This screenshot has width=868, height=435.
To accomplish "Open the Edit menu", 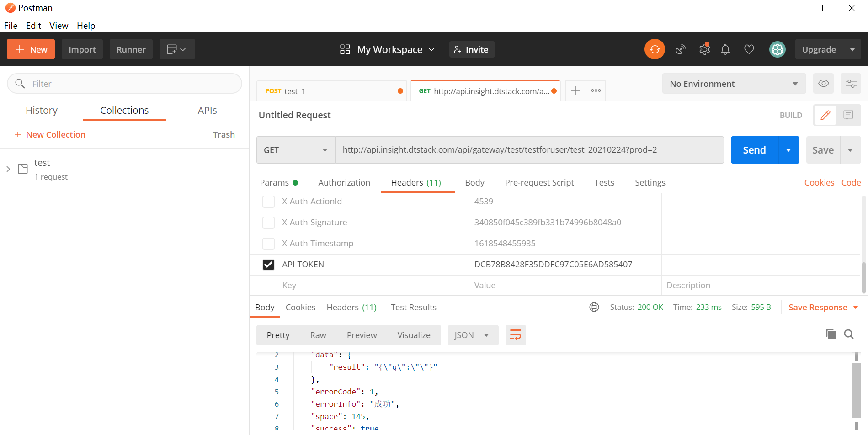I will pyautogui.click(x=33, y=26).
